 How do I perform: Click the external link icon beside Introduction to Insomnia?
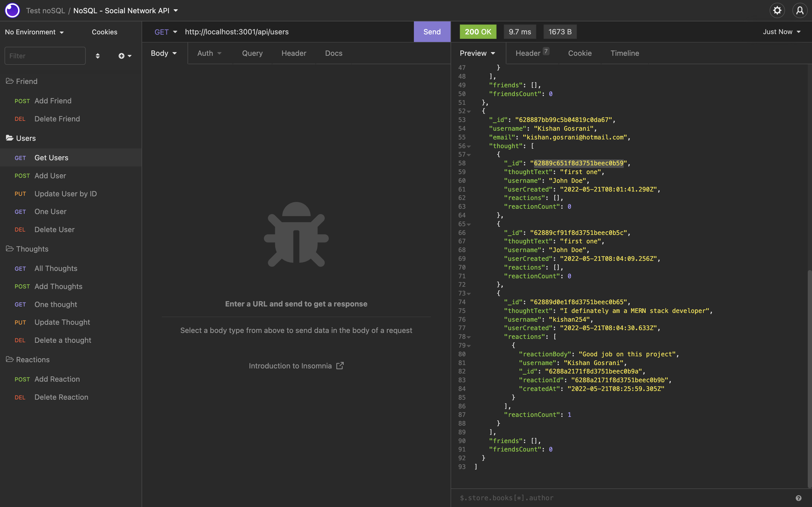click(340, 366)
